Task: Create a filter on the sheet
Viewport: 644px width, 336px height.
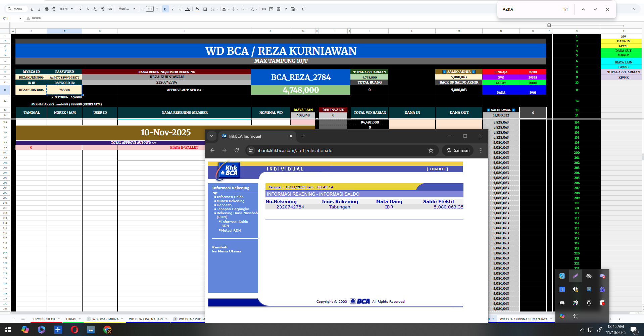Action: [x=286, y=9]
